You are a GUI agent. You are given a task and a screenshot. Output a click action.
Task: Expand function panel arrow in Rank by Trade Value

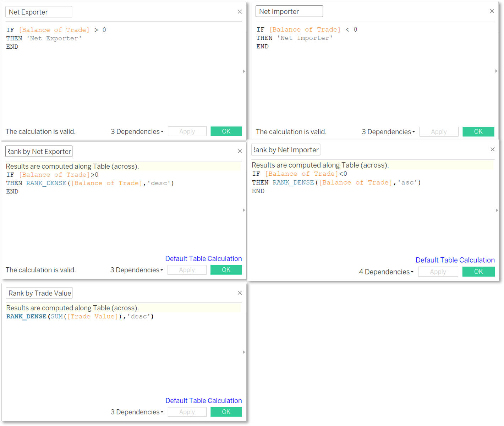[244, 352]
